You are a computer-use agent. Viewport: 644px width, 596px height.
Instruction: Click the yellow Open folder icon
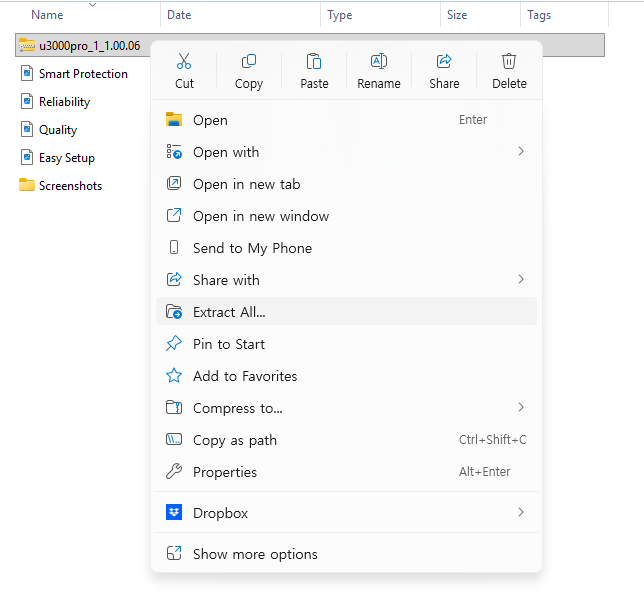pos(174,119)
